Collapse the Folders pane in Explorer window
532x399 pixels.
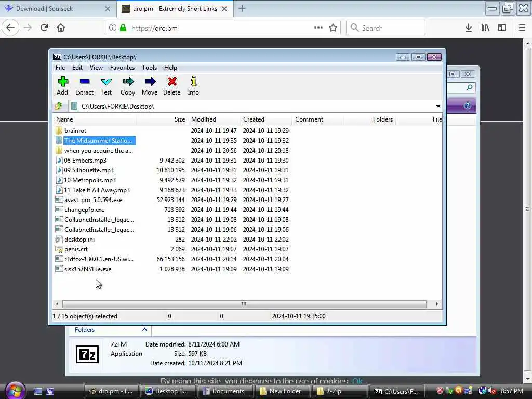coord(144,329)
